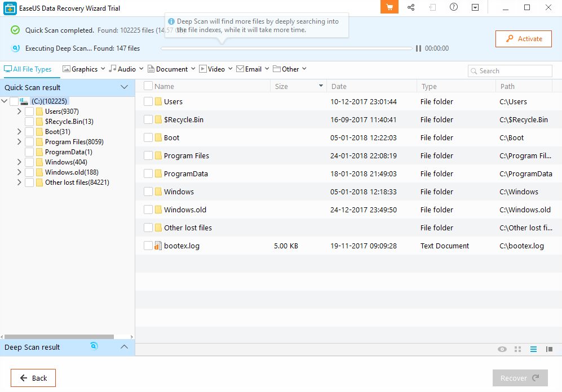Open the Email file type filter
The image size is (562, 392).
click(253, 69)
